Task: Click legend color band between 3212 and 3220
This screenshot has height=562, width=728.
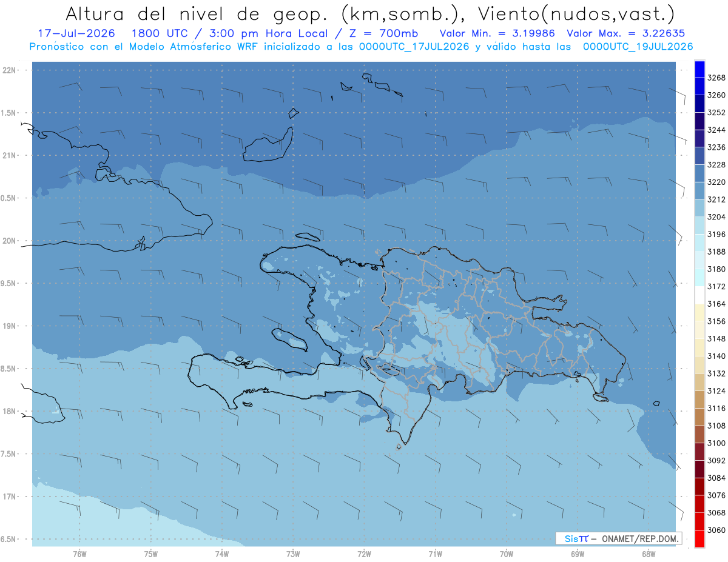Action: (699, 191)
